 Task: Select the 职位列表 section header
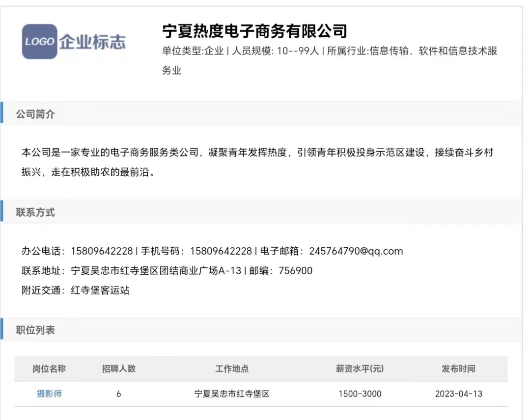[35, 330]
